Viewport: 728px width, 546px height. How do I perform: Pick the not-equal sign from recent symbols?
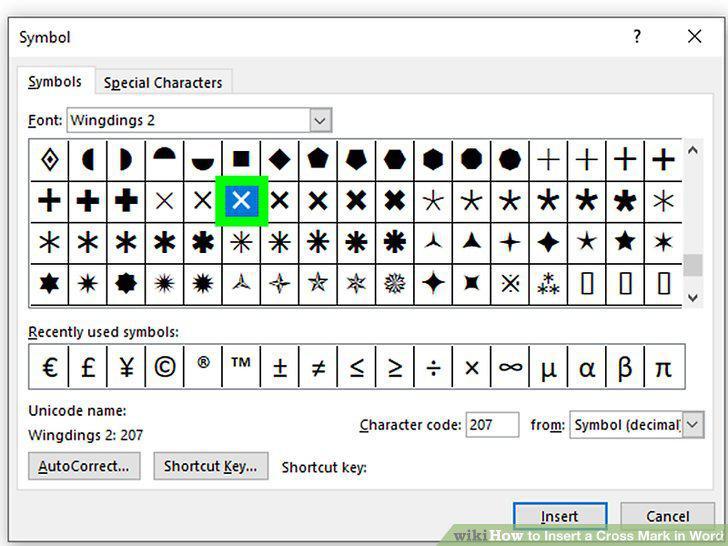coord(318,367)
